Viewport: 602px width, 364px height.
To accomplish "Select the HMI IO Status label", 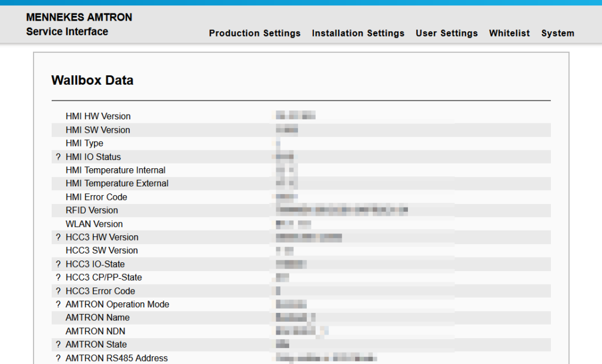I will [93, 156].
